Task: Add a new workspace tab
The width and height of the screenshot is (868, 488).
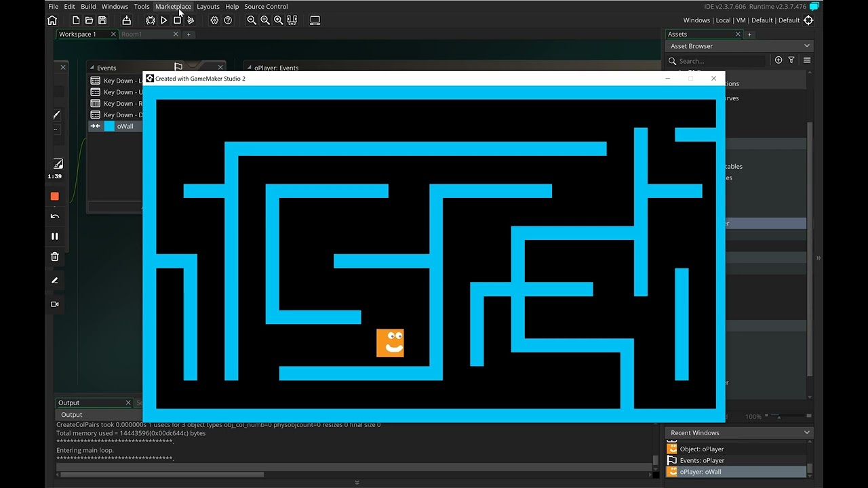Action: [189, 34]
